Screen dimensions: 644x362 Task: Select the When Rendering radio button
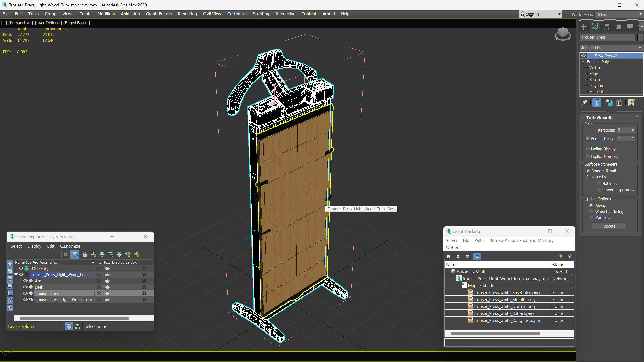tap(591, 211)
